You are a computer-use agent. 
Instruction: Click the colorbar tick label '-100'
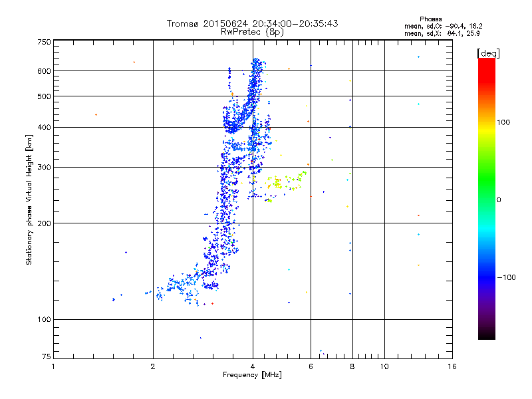[506, 277]
